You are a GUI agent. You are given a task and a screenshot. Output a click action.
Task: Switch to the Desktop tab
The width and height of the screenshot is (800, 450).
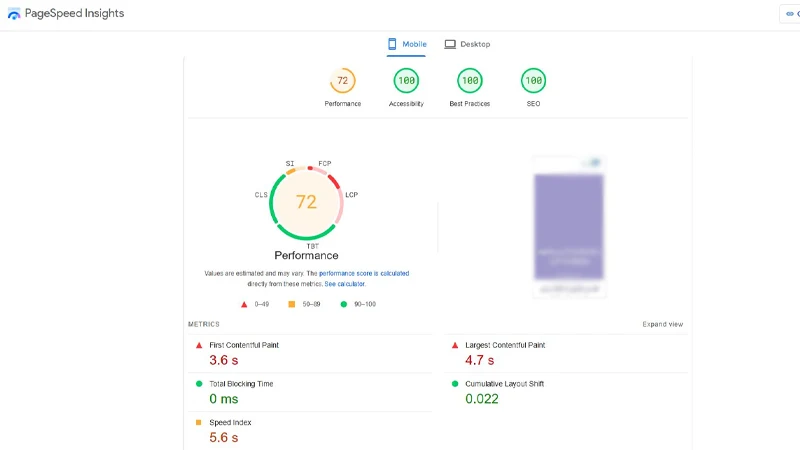pos(467,44)
